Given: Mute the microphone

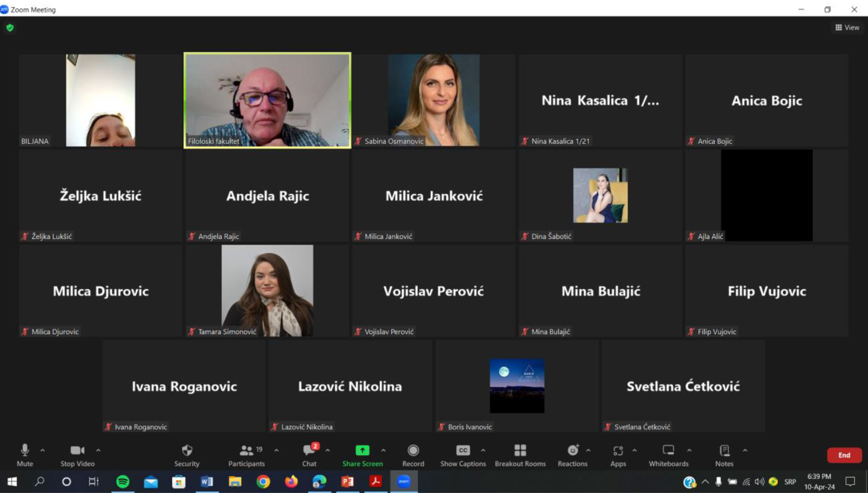Looking at the screenshot, I should click(25, 455).
